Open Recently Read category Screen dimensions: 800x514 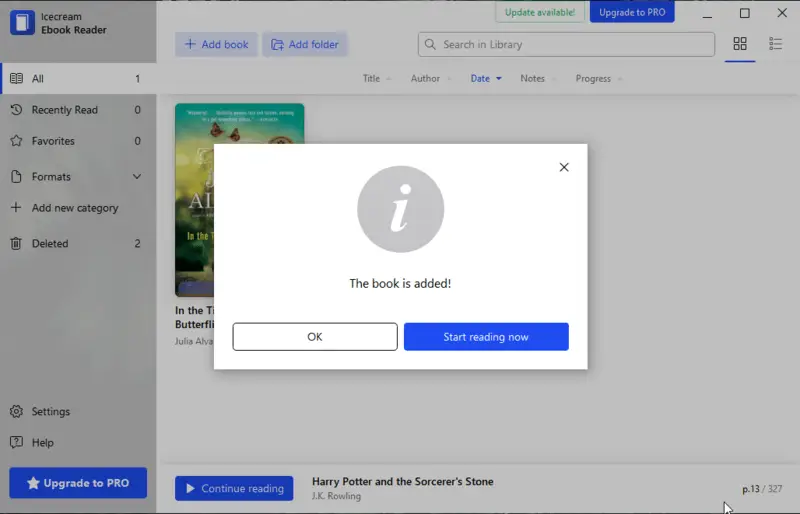(78, 110)
